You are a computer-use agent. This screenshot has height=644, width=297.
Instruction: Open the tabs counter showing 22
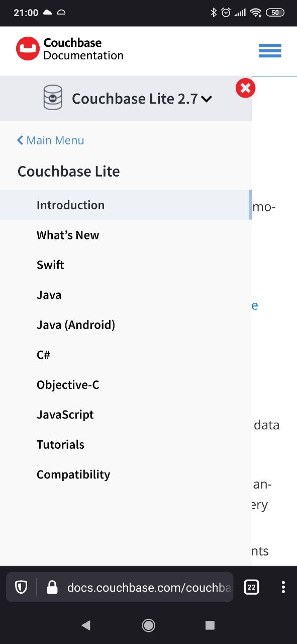point(251,587)
